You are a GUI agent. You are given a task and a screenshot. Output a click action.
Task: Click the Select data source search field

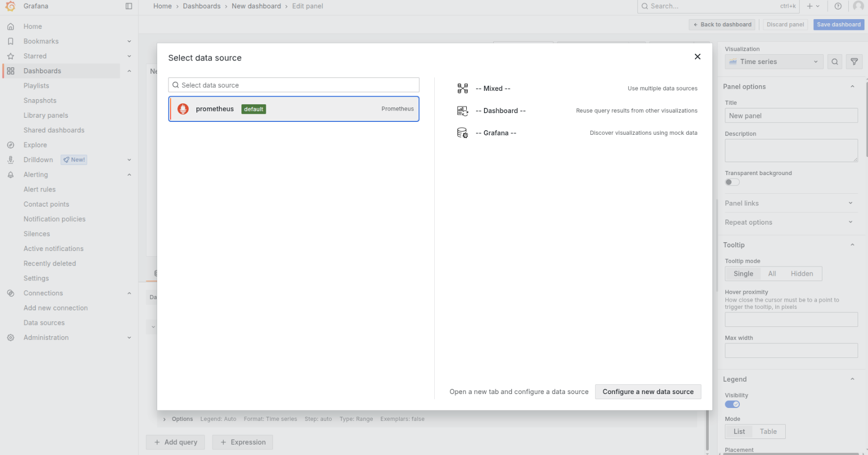click(x=294, y=85)
